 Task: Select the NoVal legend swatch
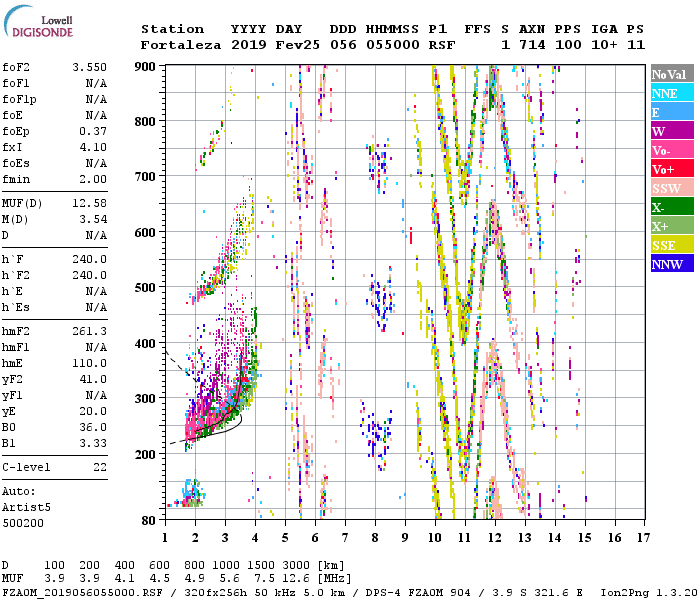click(672, 74)
